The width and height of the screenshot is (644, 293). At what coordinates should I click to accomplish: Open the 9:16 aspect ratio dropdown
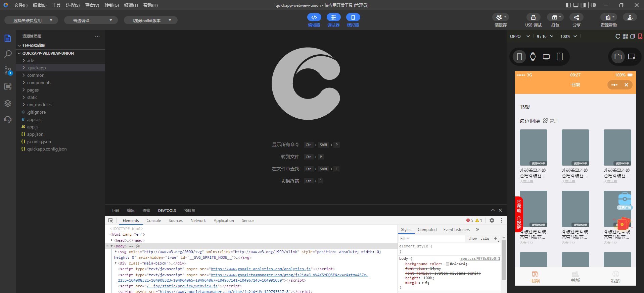[x=545, y=36]
